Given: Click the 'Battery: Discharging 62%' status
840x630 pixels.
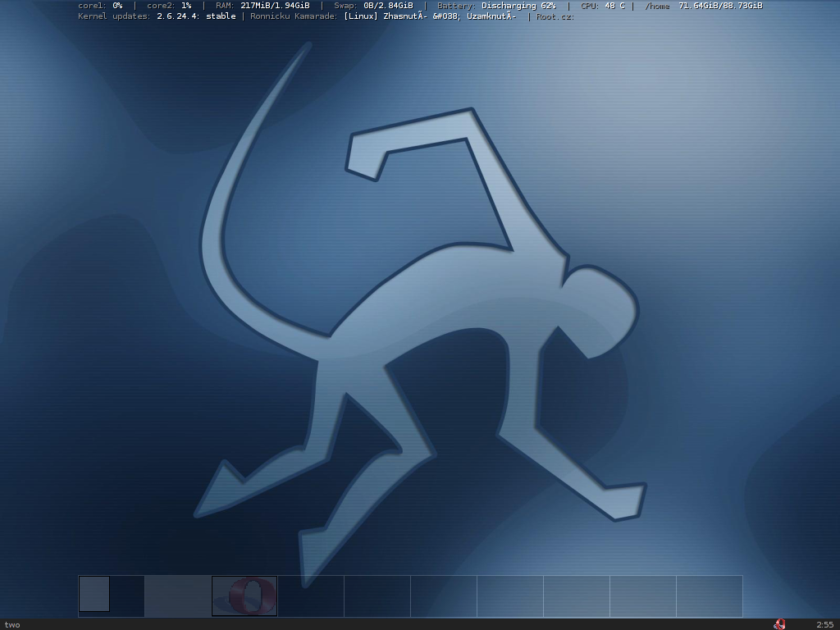Looking at the screenshot, I should [x=496, y=6].
